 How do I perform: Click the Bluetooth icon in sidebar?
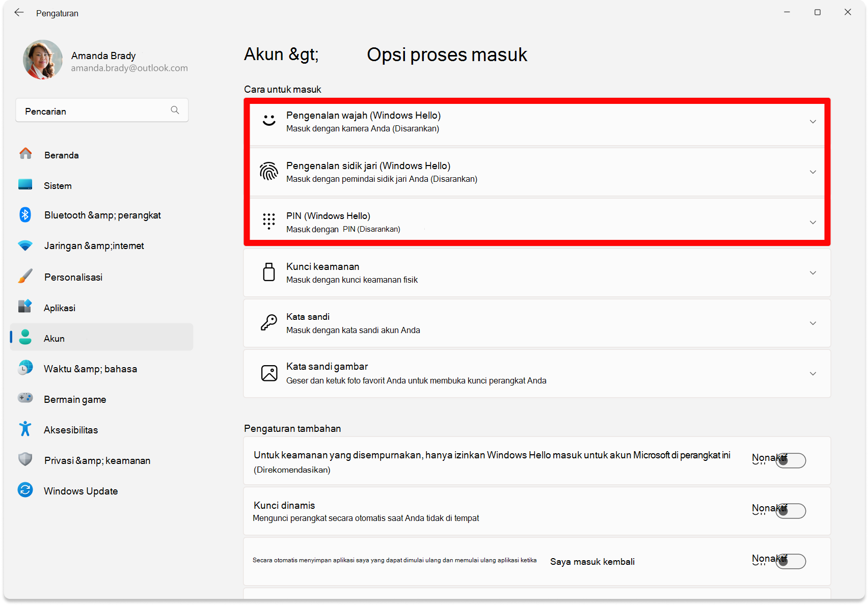click(25, 215)
